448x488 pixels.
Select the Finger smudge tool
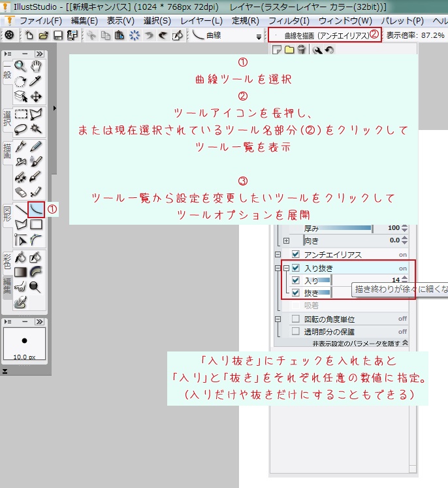pyautogui.click(x=20, y=287)
